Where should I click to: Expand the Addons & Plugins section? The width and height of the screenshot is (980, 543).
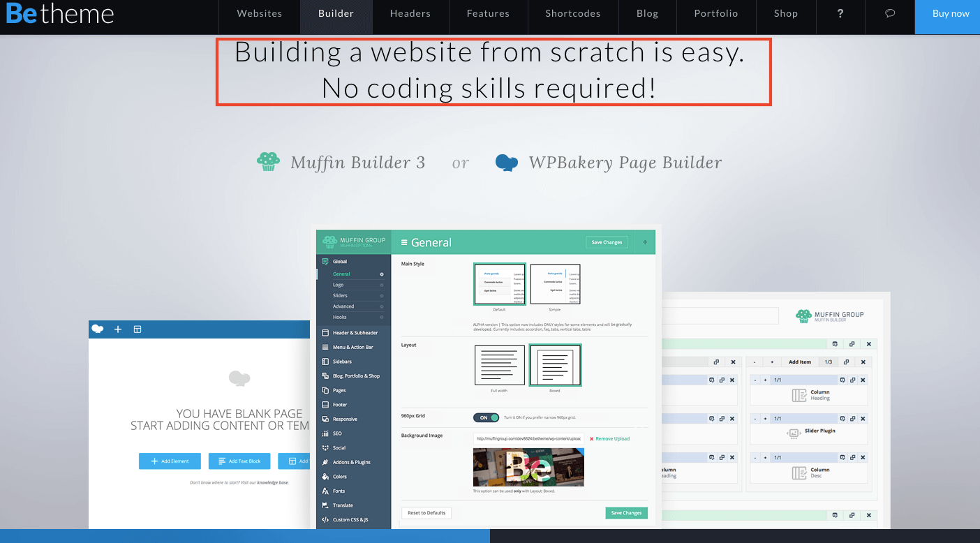point(353,462)
